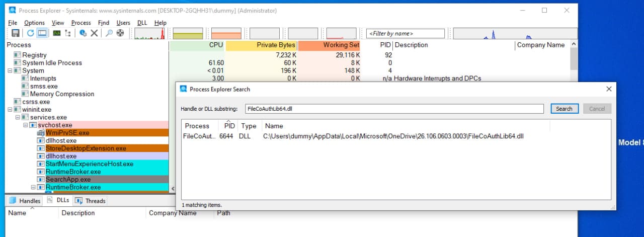Open the Options menu
The width and height of the screenshot is (644, 237).
click(x=34, y=23)
